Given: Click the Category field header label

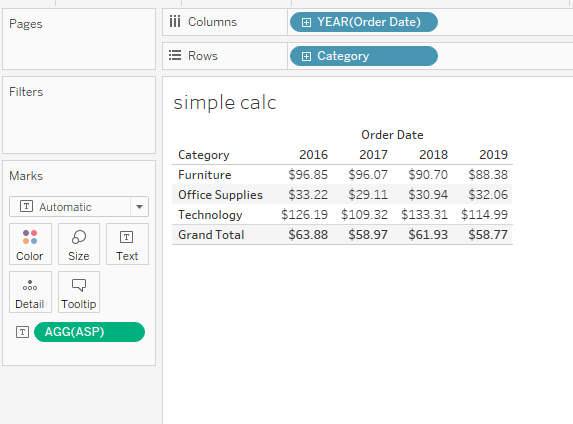Looking at the screenshot, I should (204, 155).
